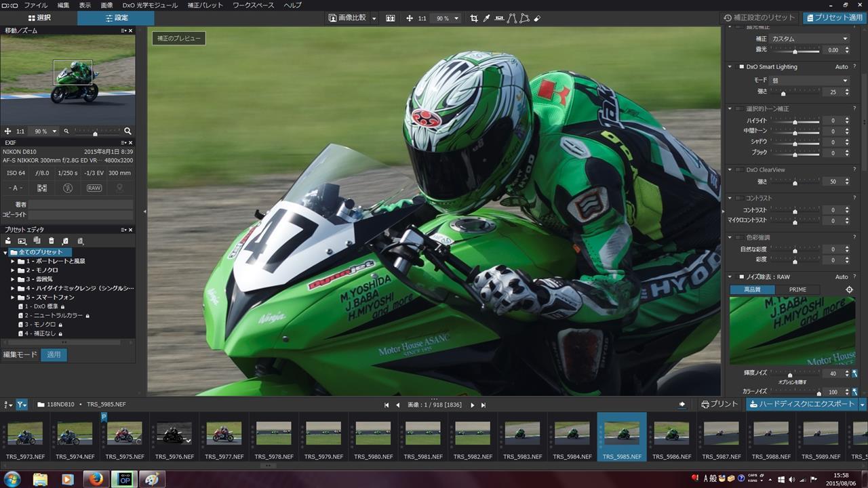Click the 画像比較 compare button
868x488 pixels.
click(348, 18)
